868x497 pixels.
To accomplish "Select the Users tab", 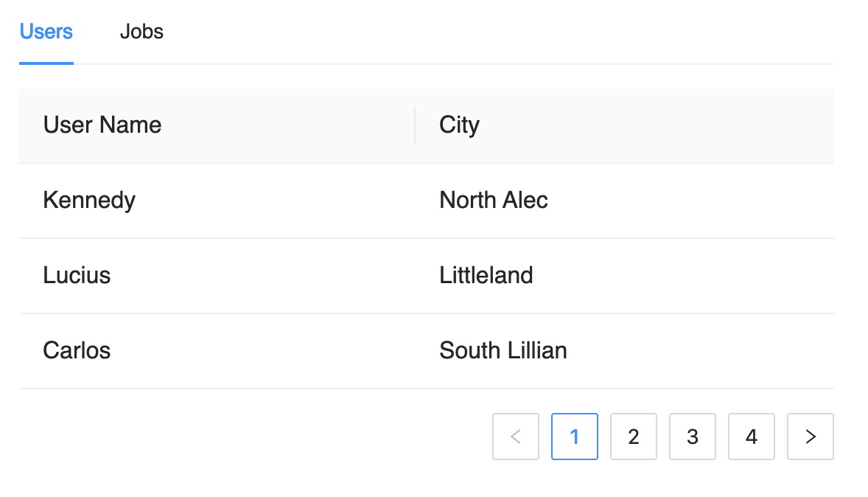I will coord(46,32).
